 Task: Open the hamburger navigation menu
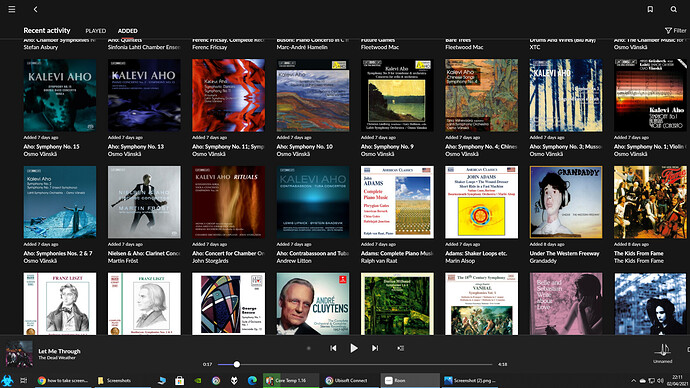(12, 9)
